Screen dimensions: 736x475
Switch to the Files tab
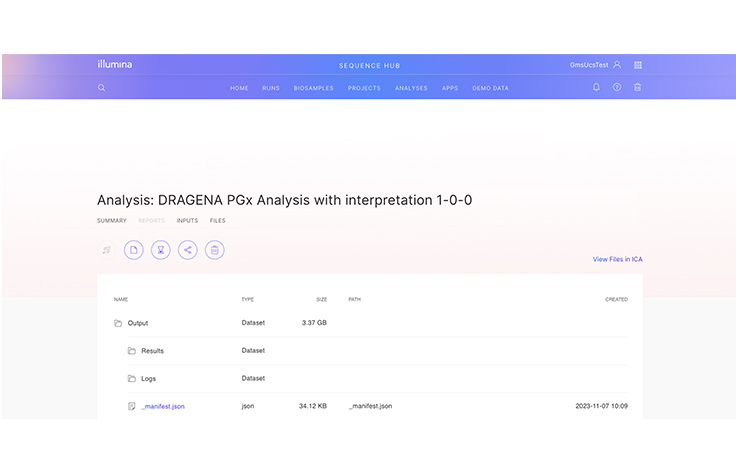point(217,220)
